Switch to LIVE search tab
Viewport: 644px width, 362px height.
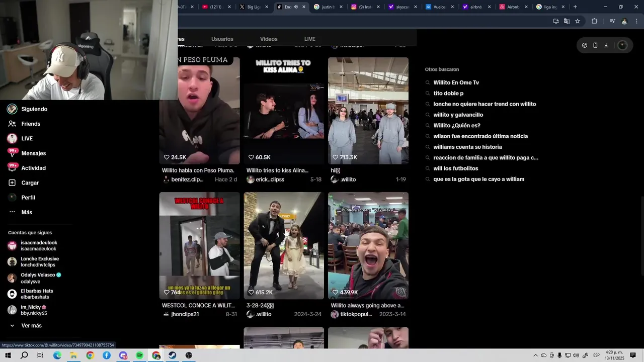tap(310, 39)
